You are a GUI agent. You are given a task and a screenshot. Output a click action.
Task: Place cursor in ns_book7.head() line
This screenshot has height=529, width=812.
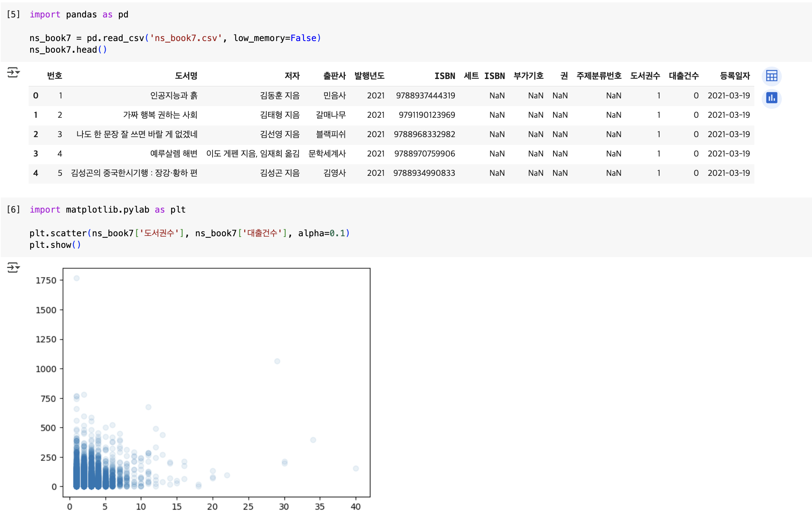point(68,50)
